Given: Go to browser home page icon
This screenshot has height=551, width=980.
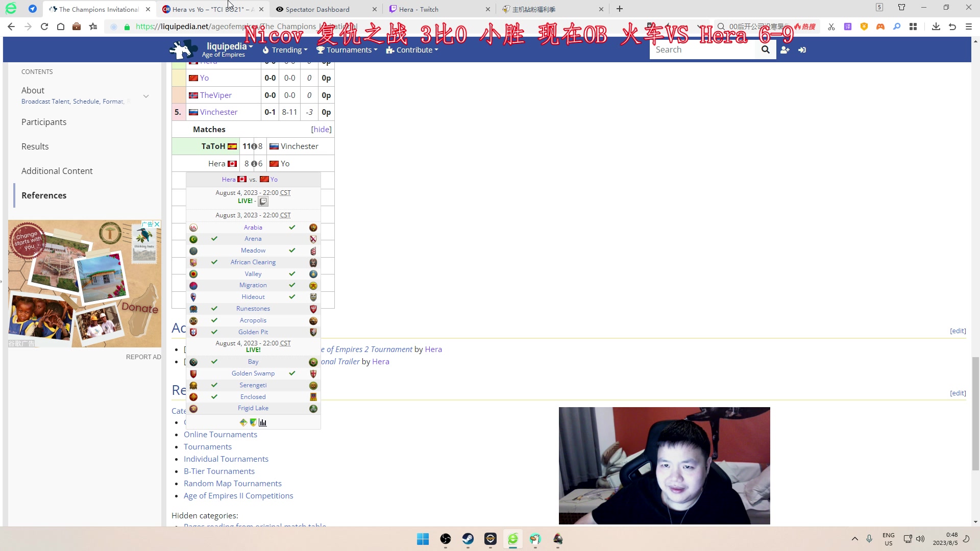Looking at the screenshot, I should tap(61, 27).
